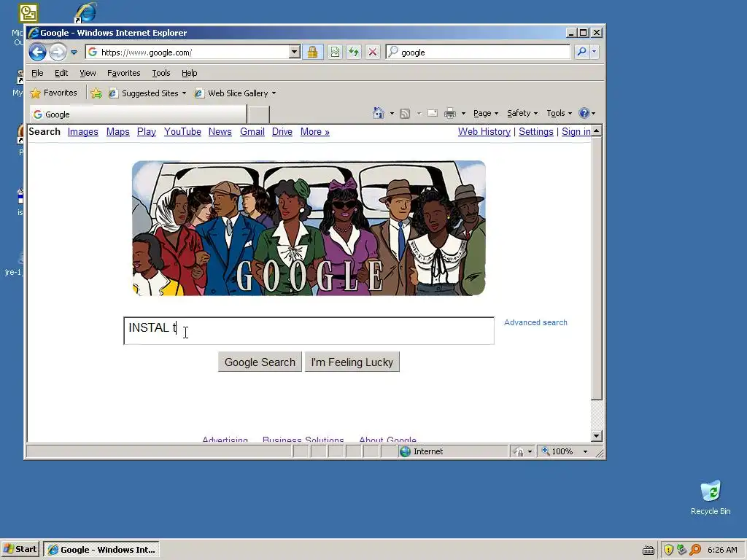This screenshot has width=747, height=560.
Task: Toggle the Compatibility View icon
Action: tap(335, 52)
